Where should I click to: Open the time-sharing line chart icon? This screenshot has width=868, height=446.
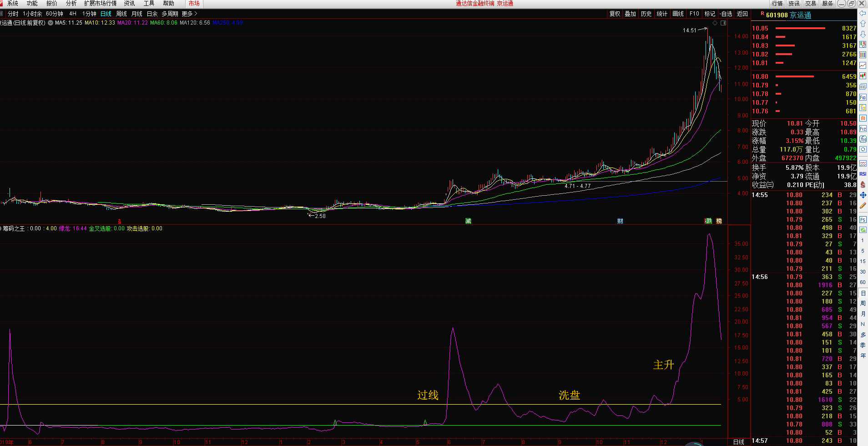coord(863,66)
